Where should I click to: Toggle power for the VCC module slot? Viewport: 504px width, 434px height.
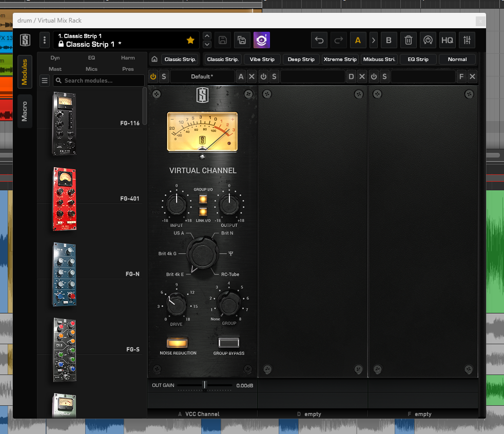(x=153, y=77)
